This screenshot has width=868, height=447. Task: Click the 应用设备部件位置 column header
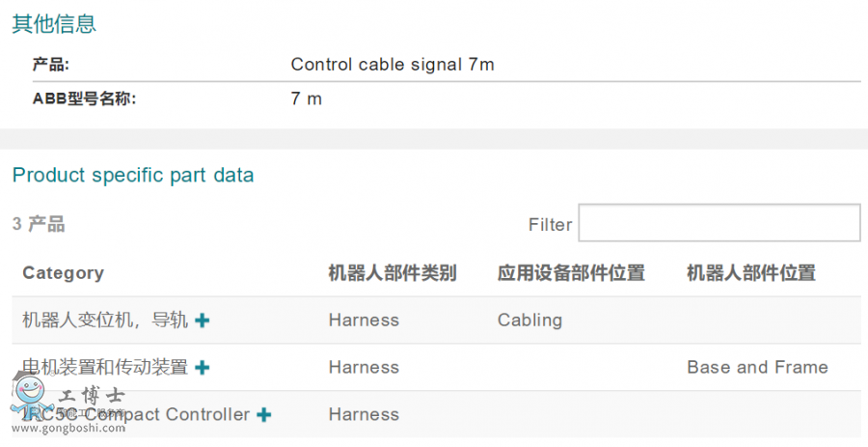[571, 273]
